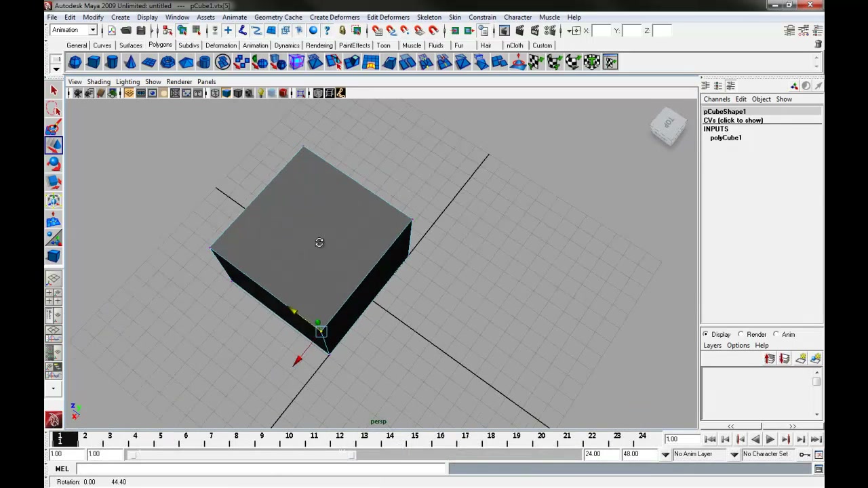Switch to the single perspective layout
868x488 pixels.
54,279
